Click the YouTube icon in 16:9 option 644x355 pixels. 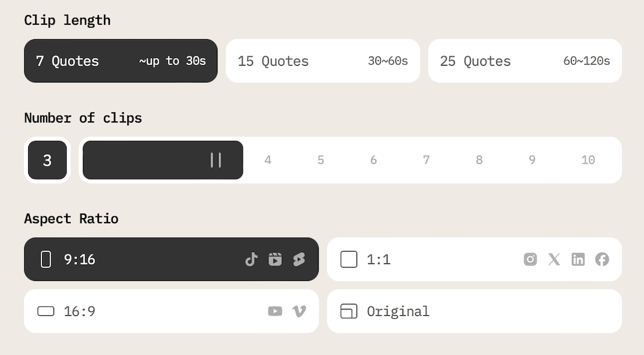275,311
